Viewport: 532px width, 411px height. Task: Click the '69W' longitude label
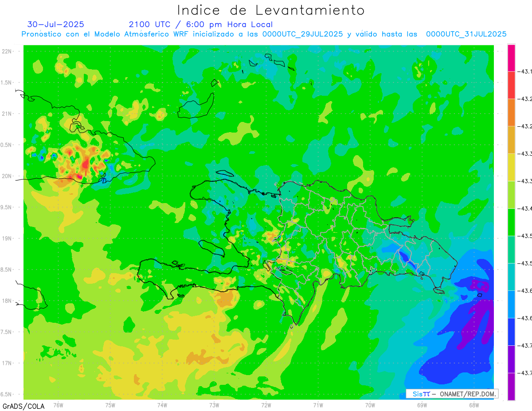[x=422, y=405]
